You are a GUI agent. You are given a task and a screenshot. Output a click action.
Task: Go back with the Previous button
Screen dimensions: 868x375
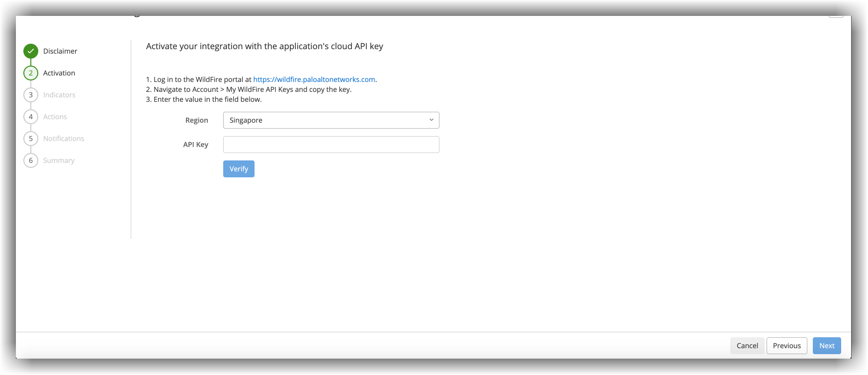pos(786,346)
